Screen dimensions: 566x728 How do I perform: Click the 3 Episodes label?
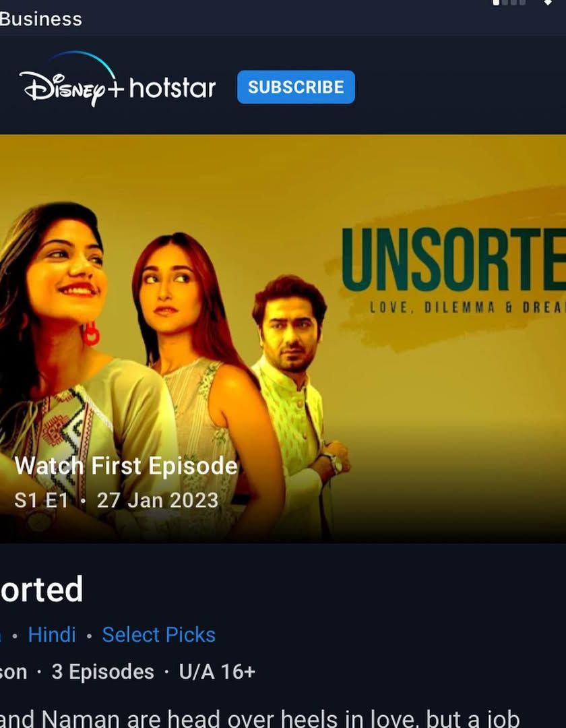pos(102,672)
